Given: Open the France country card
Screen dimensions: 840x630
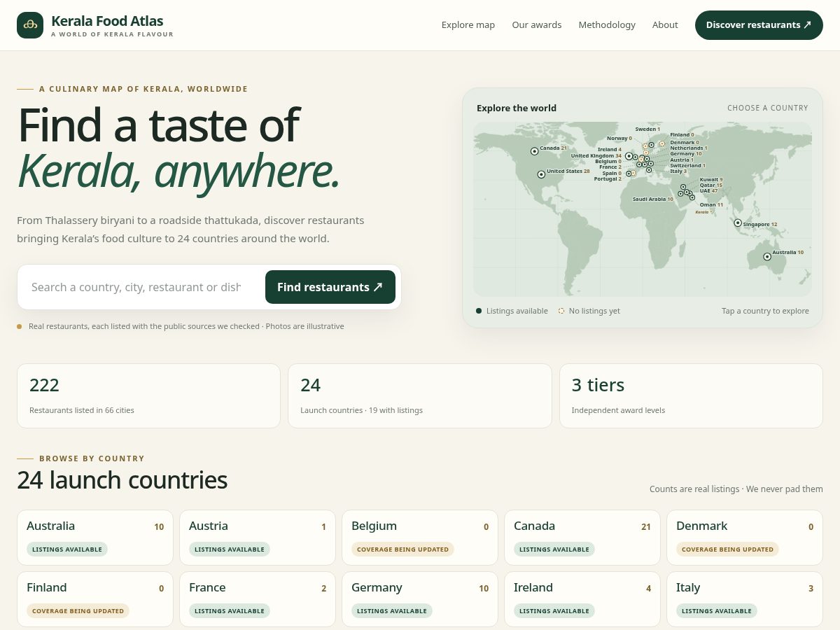Looking at the screenshot, I should [x=258, y=599].
